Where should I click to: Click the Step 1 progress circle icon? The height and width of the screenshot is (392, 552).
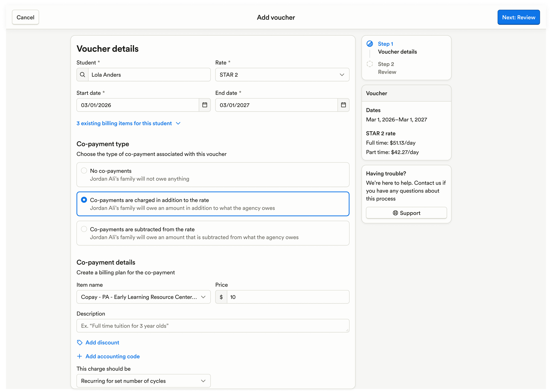[x=369, y=44]
